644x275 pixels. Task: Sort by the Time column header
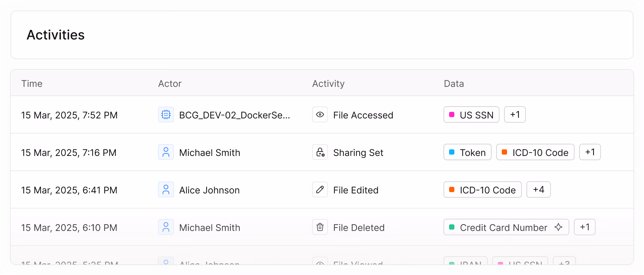click(32, 84)
